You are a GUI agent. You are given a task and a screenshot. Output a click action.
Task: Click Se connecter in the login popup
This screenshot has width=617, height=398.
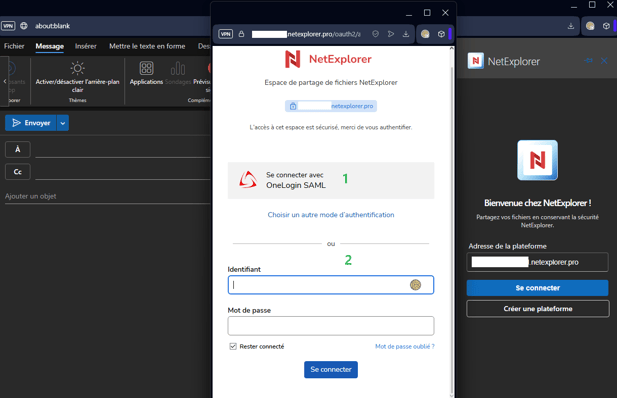[x=331, y=370]
